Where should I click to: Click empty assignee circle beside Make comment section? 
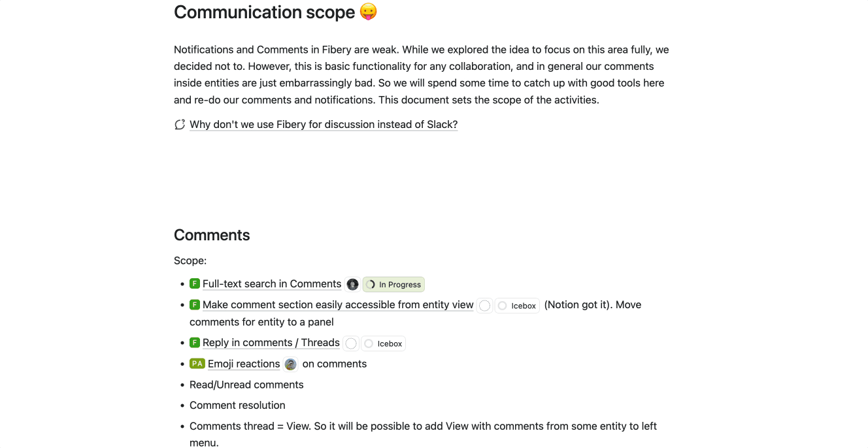tap(484, 305)
